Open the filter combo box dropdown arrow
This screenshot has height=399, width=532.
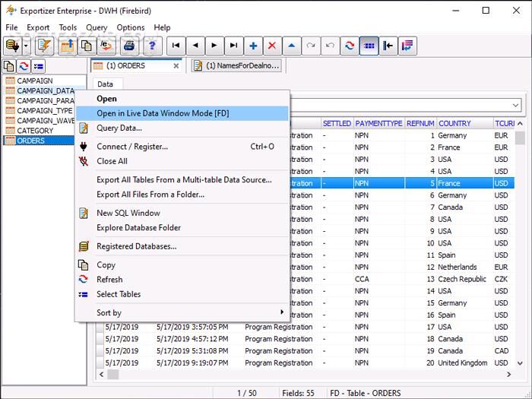[x=516, y=105]
